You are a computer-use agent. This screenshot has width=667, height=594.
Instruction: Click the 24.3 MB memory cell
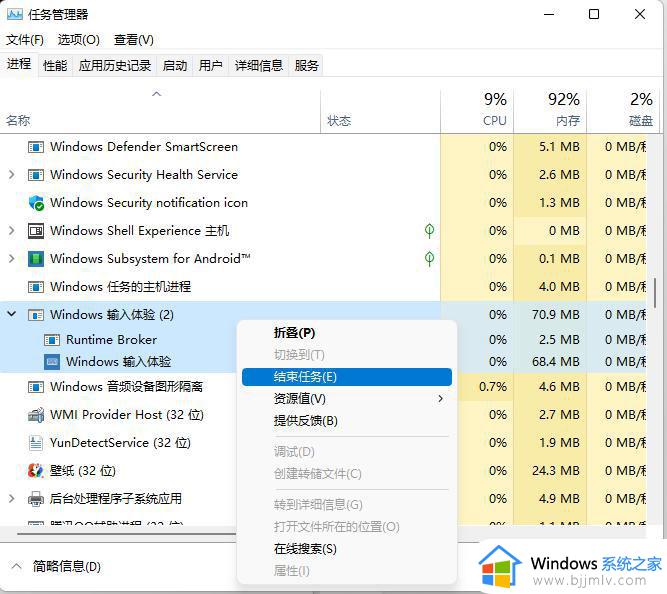(x=550, y=471)
